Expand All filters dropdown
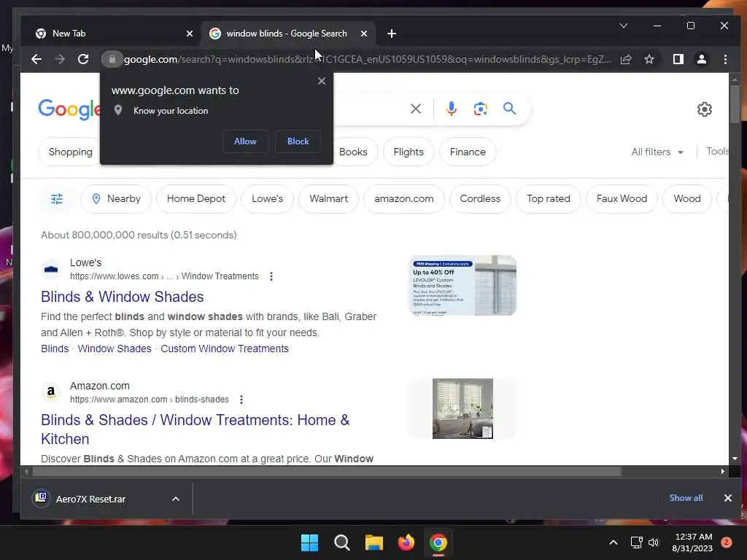 [657, 152]
